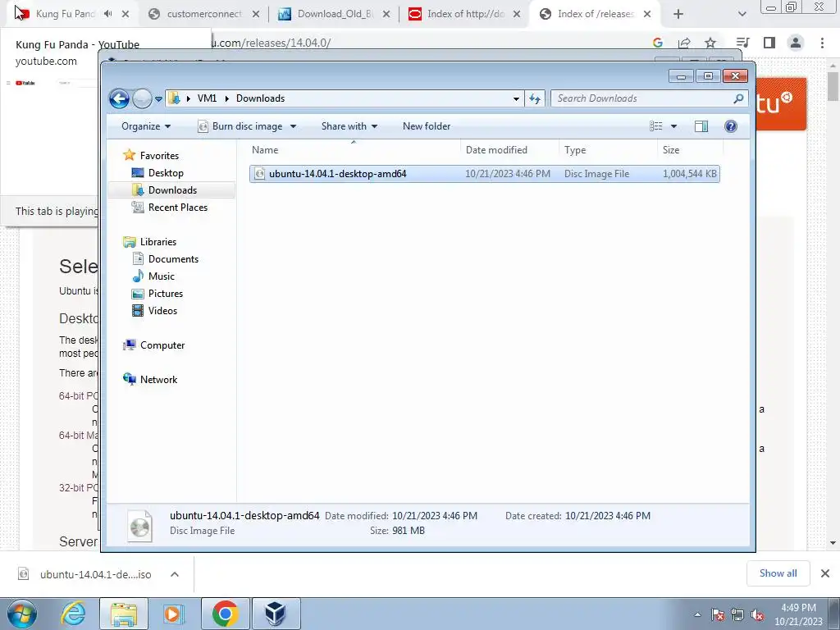Click the search magnifier icon
This screenshot has width=840, height=630.
tap(739, 98)
